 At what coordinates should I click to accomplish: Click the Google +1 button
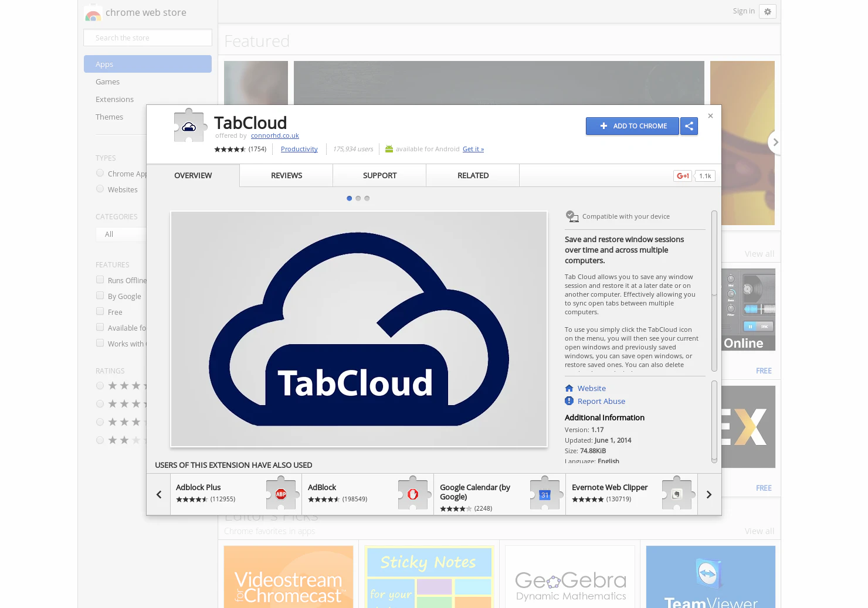pos(683,176)
